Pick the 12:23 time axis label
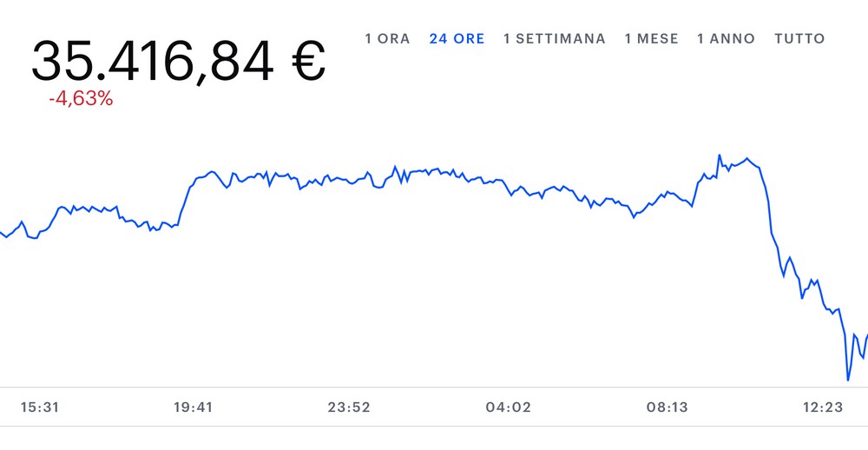Viewport: 868px width, 450px height. coord(823,407)
